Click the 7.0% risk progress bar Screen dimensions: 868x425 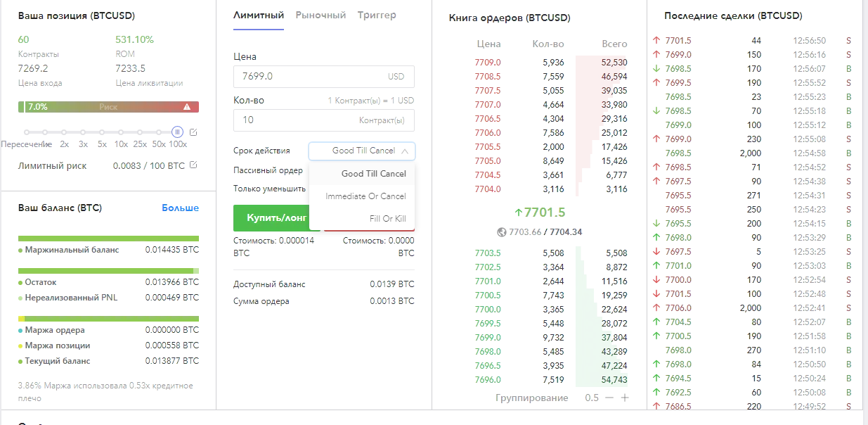point(108,107)
